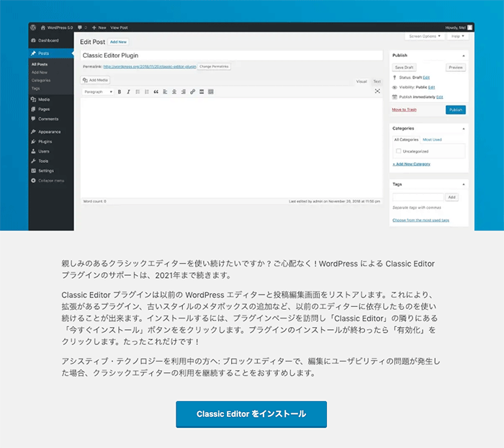The width and height of the screenshot is (504, 448).
Task: Click Edit next to Visibility: Public
Action: [x=432, y=87]
